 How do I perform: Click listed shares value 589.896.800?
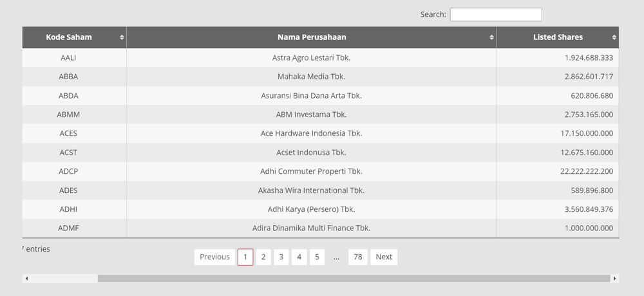[592, 190]
